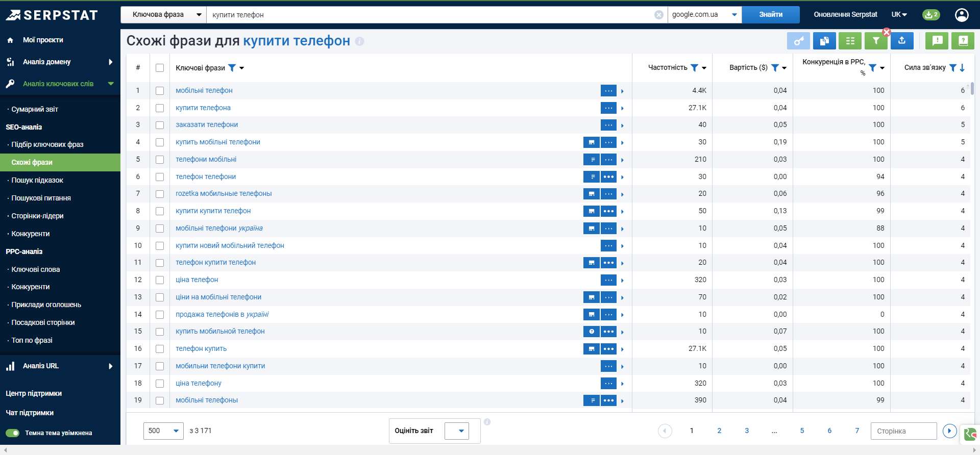Open the 500 rows per page dropdown
Viewport: 980px width, 455px height.
[163, 431]
